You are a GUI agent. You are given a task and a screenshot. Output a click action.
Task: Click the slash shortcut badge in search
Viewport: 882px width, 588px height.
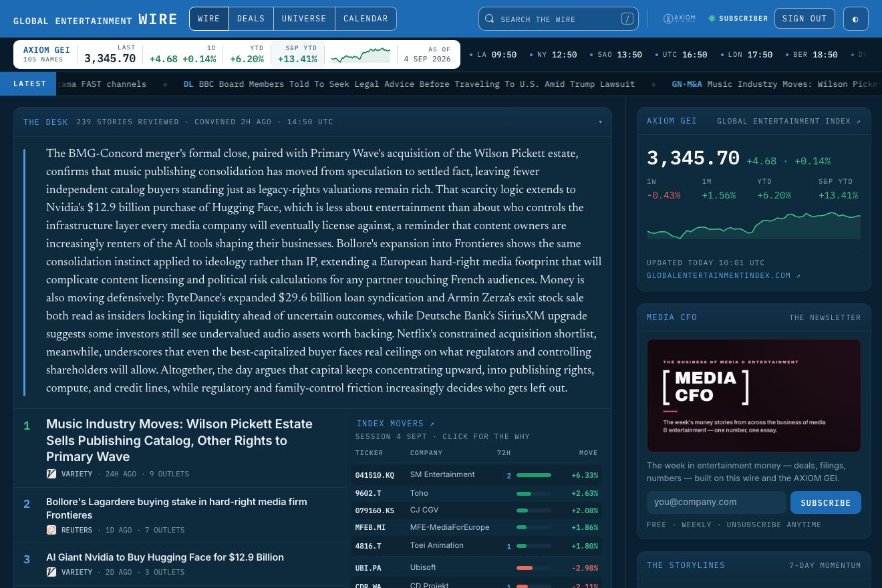(x=627, y=19)
